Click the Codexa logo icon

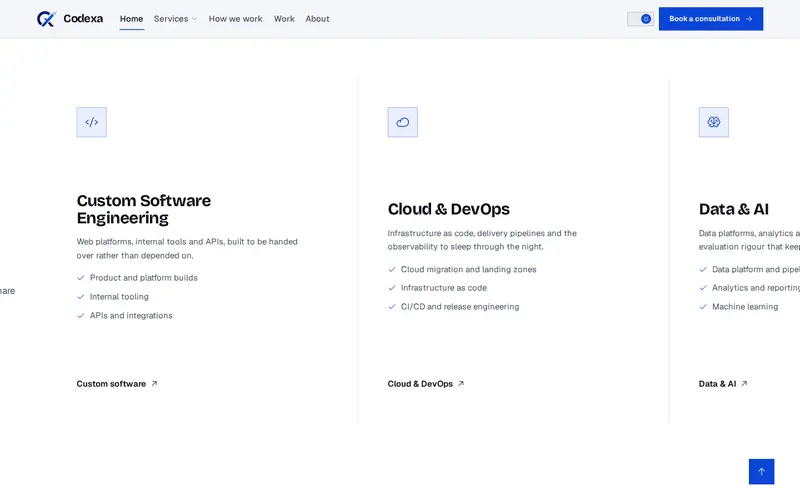[x=46, y=19]
